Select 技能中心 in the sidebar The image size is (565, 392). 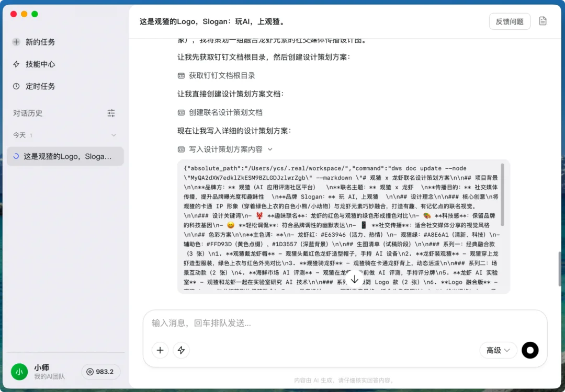pos(41,64)
